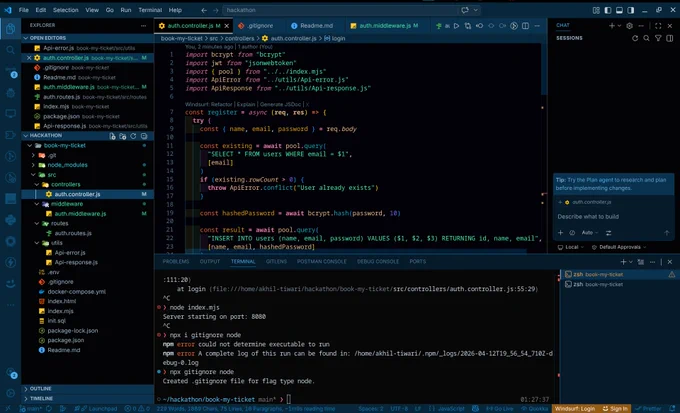Filter chat sessions funnel icon
This screenshot has height=413, width=680.
(x=658, y=38)
